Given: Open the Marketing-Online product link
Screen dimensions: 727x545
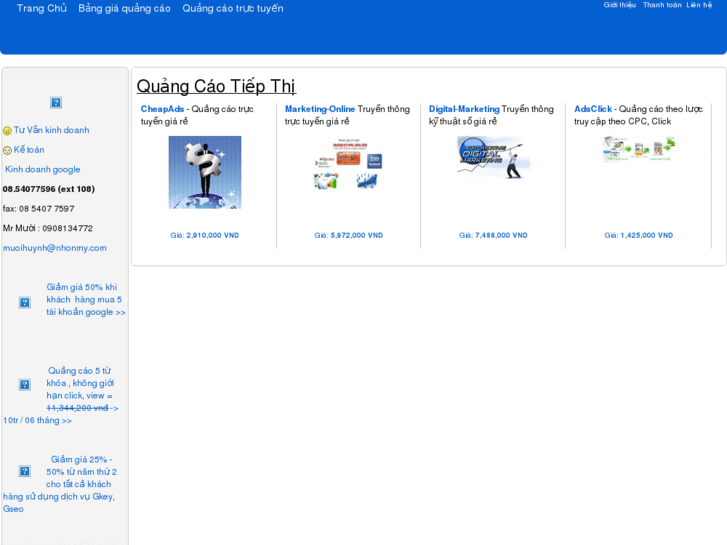Looking at the screenshot, I should (x=320, y=109).
